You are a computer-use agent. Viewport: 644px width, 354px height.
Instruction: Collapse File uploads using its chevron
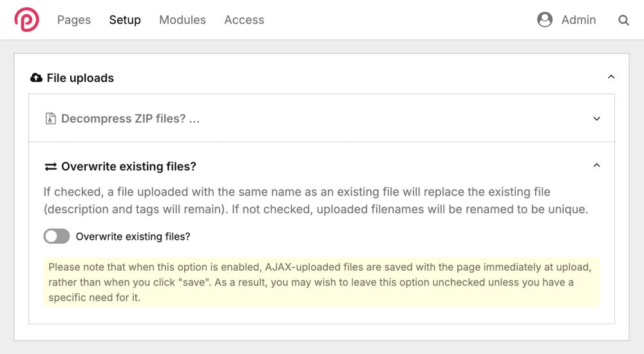(x=611, y=77)
